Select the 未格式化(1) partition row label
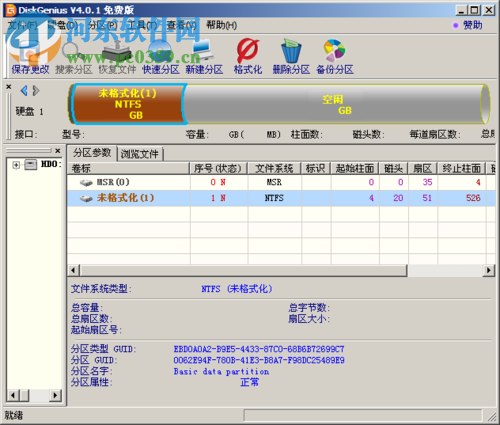Viewport: 500px width, 425px height. pyautogui.click(x=125, y=198)
